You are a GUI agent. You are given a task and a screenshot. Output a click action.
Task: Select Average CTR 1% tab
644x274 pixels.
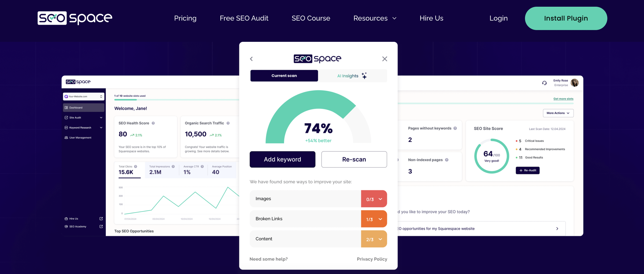coord(193,170)
